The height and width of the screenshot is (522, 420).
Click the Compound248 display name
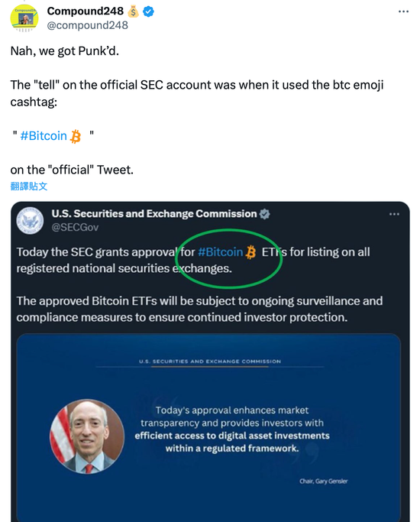tap(85, 11)
